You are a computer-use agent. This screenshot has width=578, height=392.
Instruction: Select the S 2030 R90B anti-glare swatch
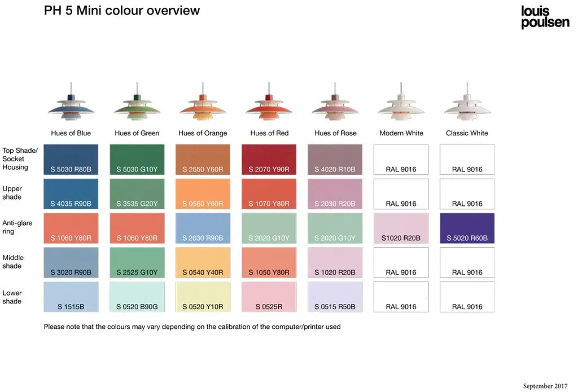(203, 228)
